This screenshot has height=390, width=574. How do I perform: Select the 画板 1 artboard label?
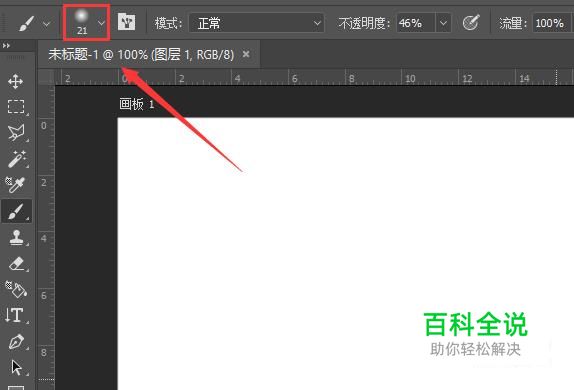[137, 104]
